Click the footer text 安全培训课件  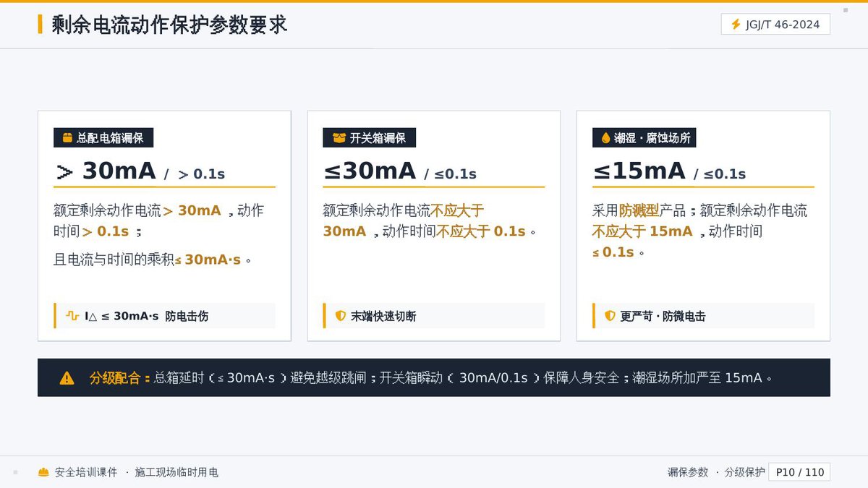(x=86, y=472)
